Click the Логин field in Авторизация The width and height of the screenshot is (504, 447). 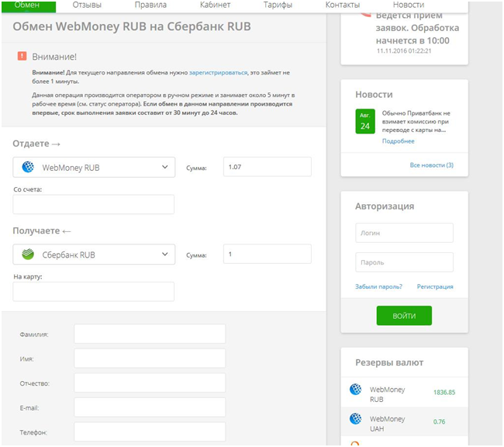pyautogui.click(x=404, y=233)
